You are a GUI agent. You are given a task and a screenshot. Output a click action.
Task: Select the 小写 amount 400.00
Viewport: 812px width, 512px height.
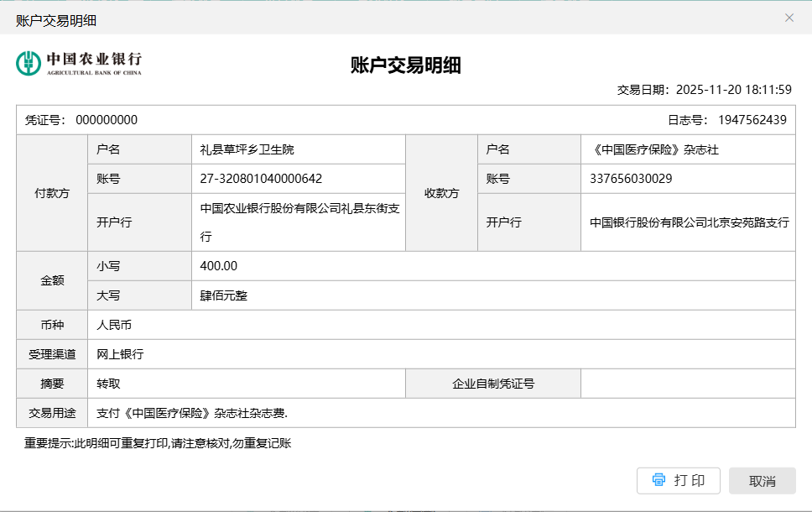pyautogui.click(x=219, y=266)
